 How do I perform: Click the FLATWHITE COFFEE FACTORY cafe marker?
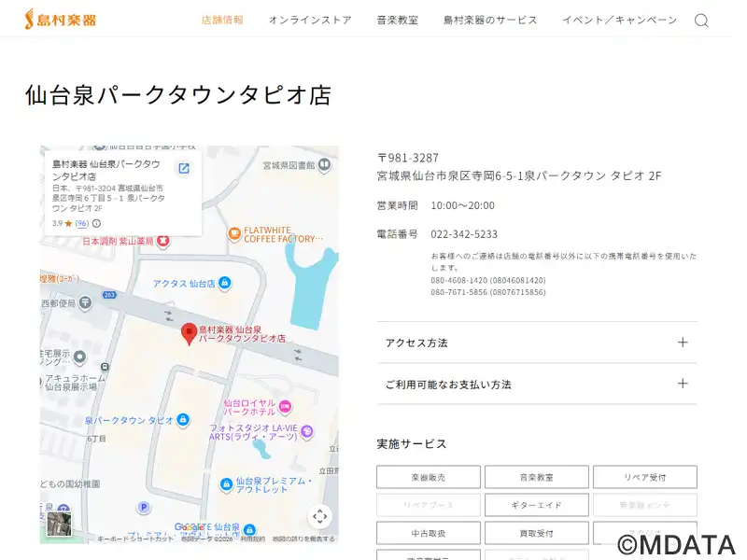234,233
